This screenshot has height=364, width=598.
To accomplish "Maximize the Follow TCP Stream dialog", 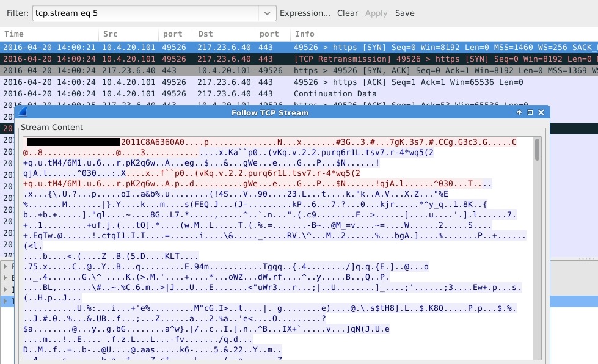I will 530,113.
